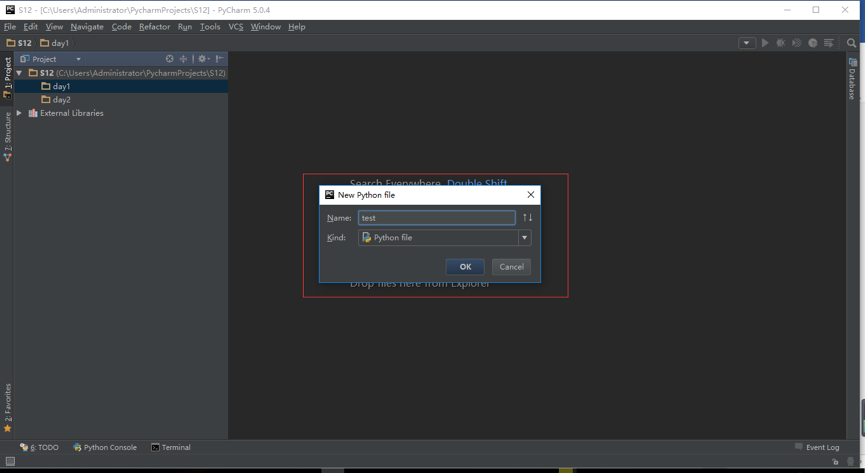
Task: Click the Run with Coverage icon
Action: pyautogui.click(x=797, y=42)
